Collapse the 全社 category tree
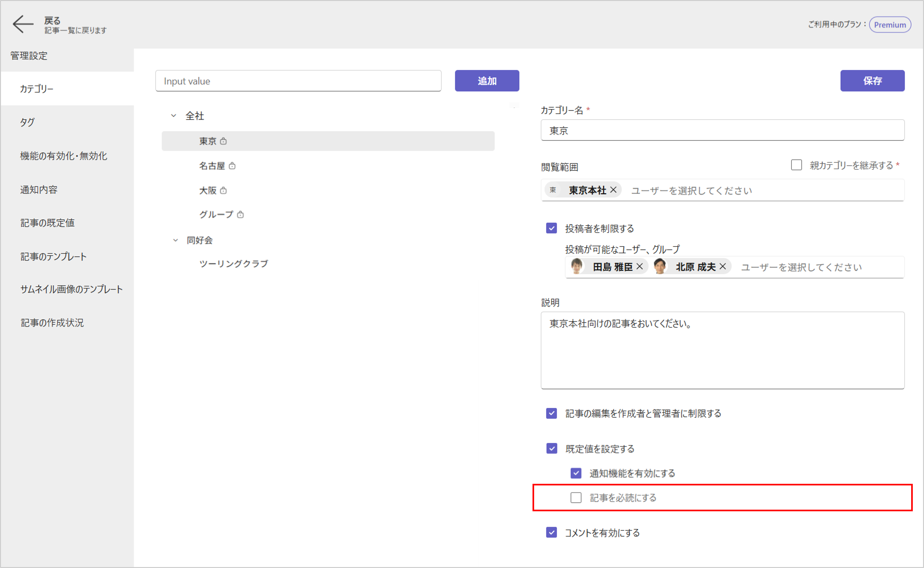The width and height of the screenshot is (924, 568). [x=174, y=116]
